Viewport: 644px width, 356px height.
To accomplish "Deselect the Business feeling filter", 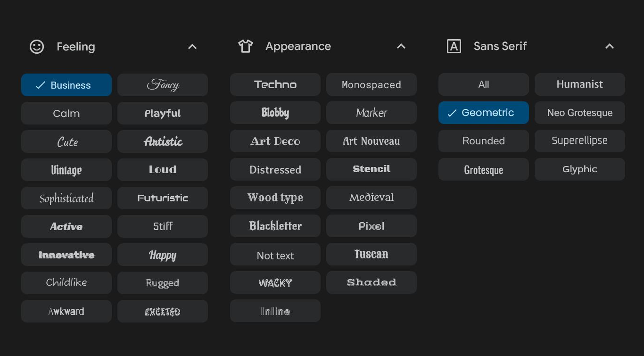I will pos(66,85).
